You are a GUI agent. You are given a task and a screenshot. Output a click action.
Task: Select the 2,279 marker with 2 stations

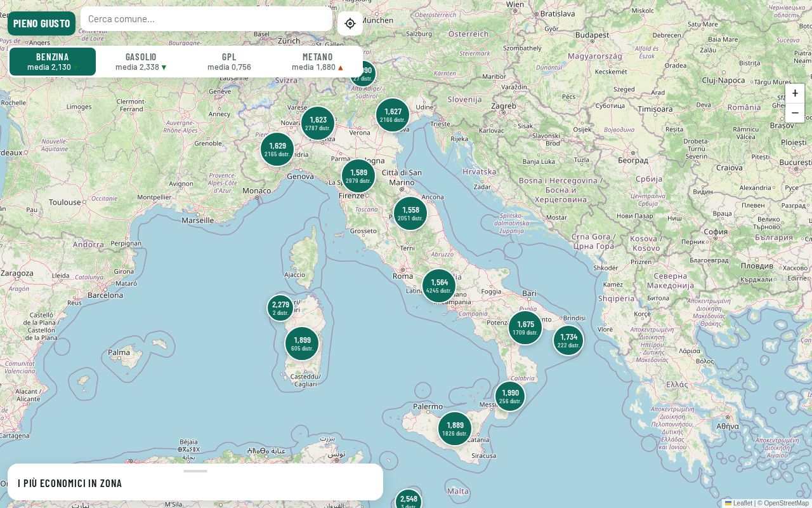tap(280, 308)
